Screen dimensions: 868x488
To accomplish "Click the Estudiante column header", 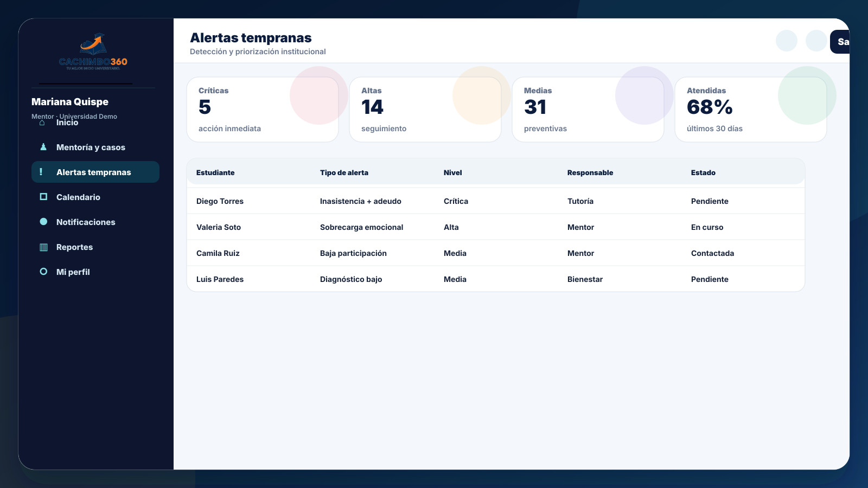I will point(215,172).
